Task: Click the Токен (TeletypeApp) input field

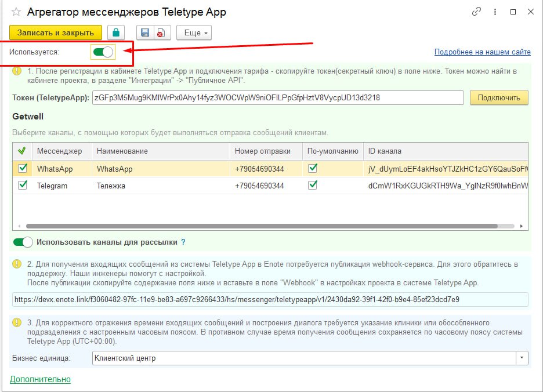Action: [278, 97]
